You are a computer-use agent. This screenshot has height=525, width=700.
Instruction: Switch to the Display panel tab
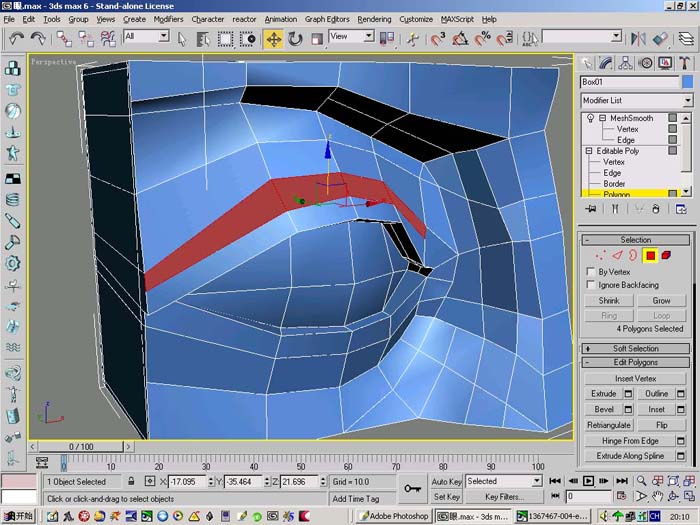pyautogui.click(x=665, y=63)
